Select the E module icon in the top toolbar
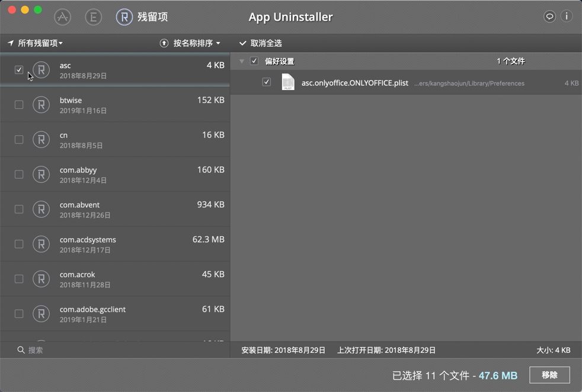This screenshot has height=392, width=582. coord(93,17)
